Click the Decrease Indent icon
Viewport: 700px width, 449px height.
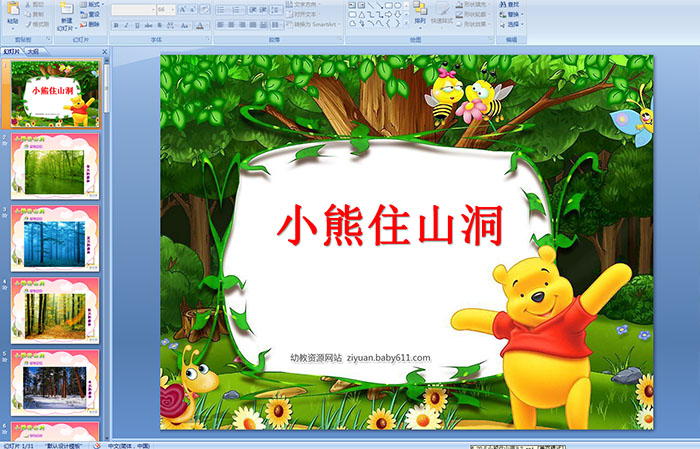(253, 10)
